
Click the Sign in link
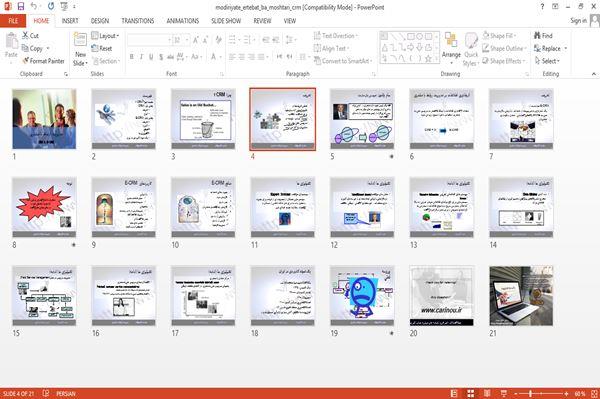point(578,21)
